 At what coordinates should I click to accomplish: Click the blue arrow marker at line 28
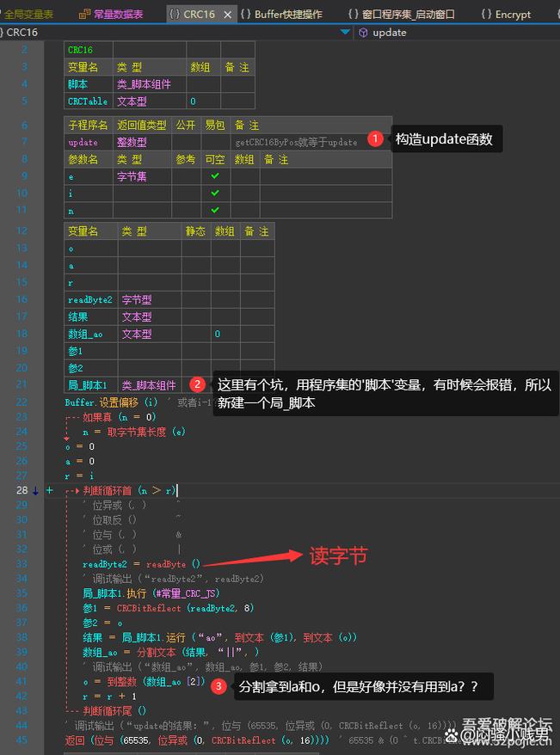pos(35,491)
